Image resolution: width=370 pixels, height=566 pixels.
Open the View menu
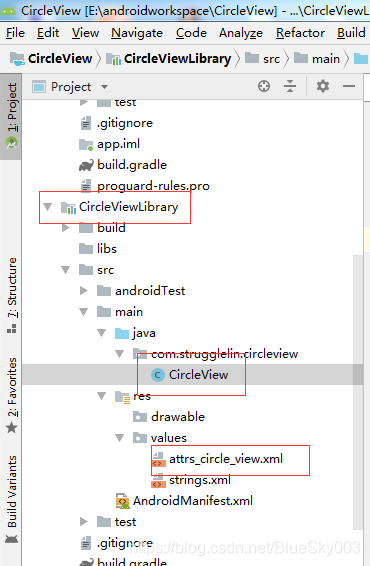coord(85,33)
